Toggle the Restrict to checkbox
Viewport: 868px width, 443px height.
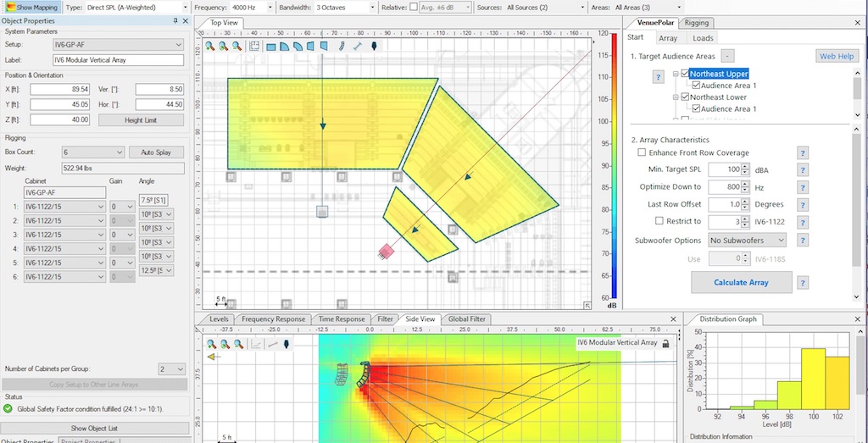point(659,222)
